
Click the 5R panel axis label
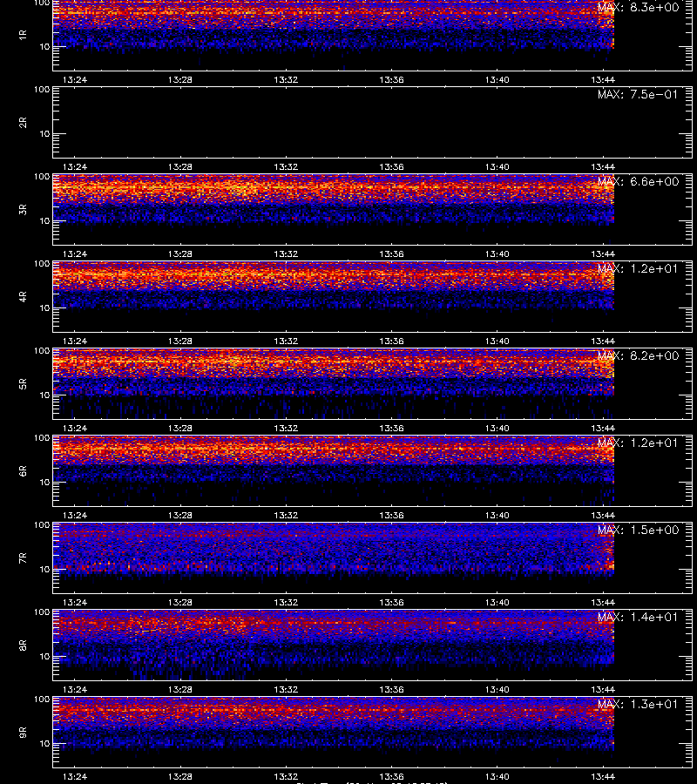tap(23, 383)
